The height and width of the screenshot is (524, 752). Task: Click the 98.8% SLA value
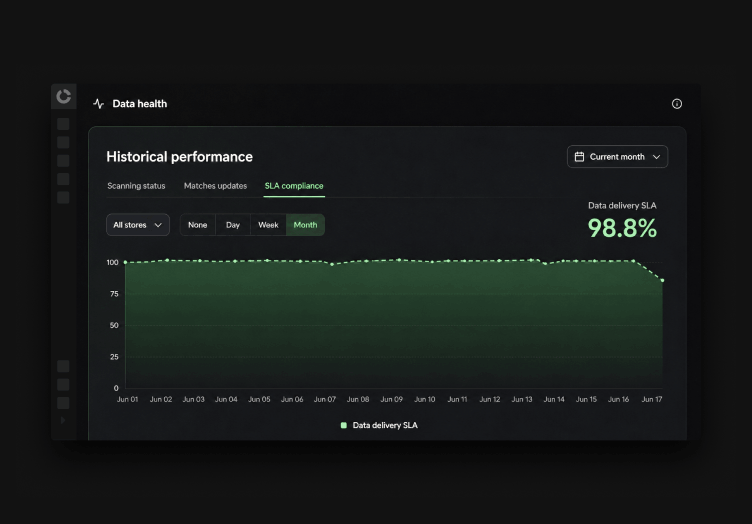click(x=622, y=228)
